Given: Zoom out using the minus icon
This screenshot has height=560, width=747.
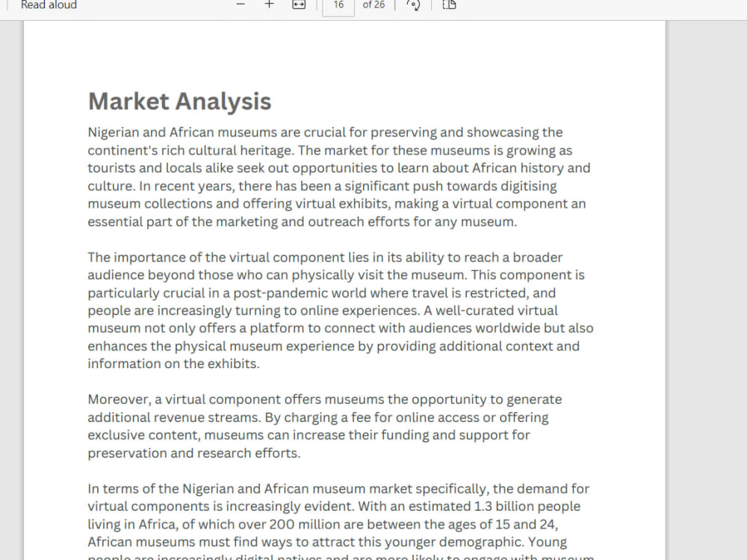Looking at the screenshot, I should [x=240, y=4].
